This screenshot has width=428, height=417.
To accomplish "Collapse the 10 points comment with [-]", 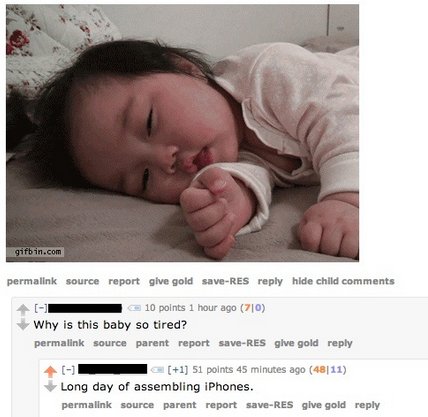I will (41, 308).
